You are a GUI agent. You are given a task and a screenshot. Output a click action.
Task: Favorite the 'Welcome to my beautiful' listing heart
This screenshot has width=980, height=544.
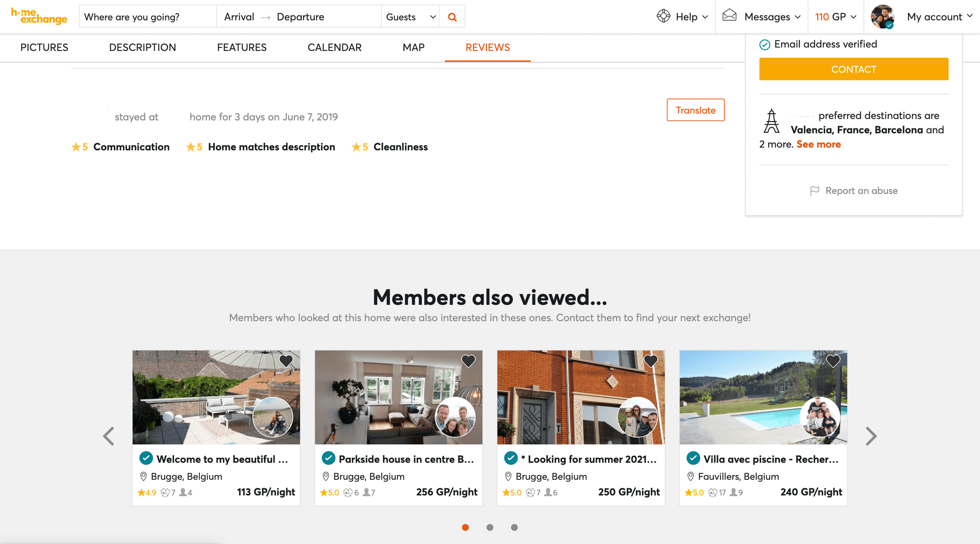[286, 360]
